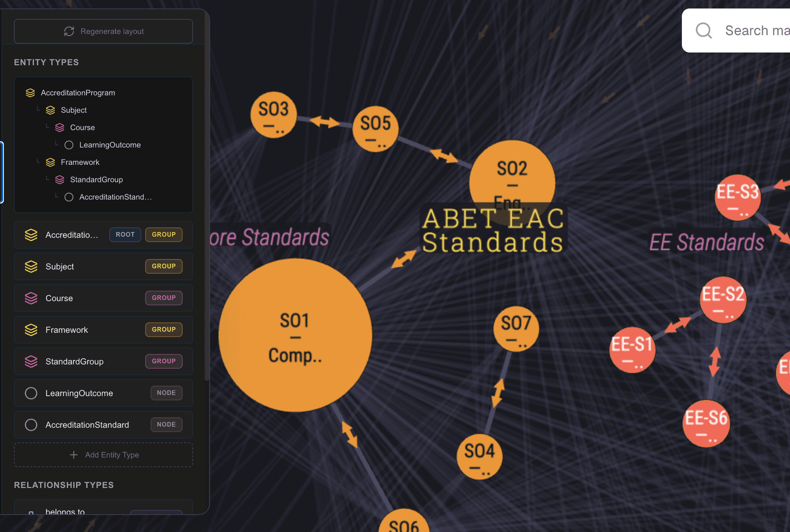This screenshot has height=532, width=790.
Task: Select AccreditationProgram in the hierarchy tree
Action: pyautogui.click(x=78, y=93)
